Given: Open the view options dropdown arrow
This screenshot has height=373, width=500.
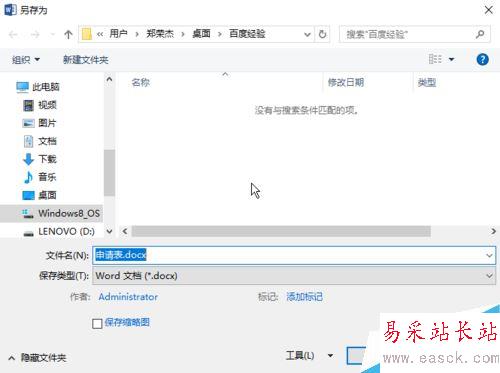Looking at the screenshot, I should coord(451,59).
